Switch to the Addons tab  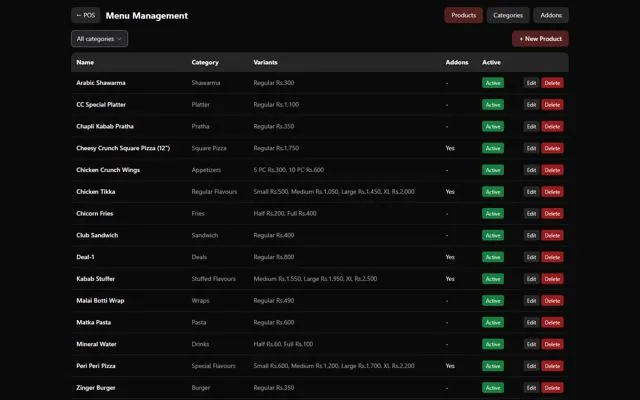click(x=551, y=15)
